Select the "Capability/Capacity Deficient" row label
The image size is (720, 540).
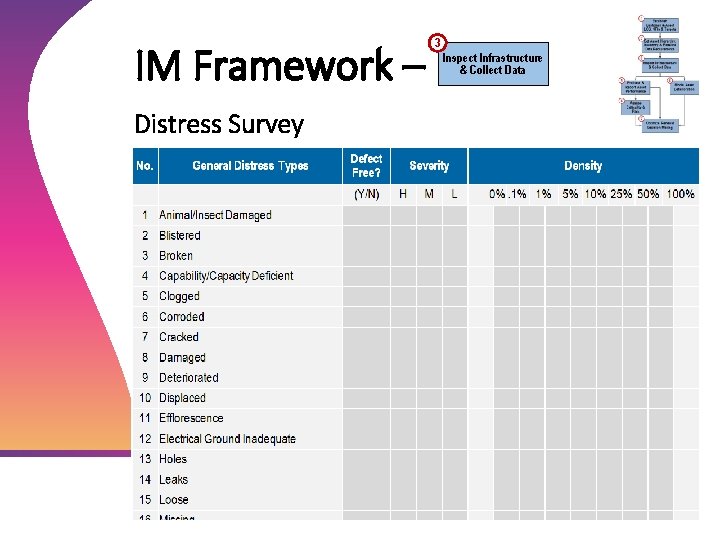pos(226,276)
